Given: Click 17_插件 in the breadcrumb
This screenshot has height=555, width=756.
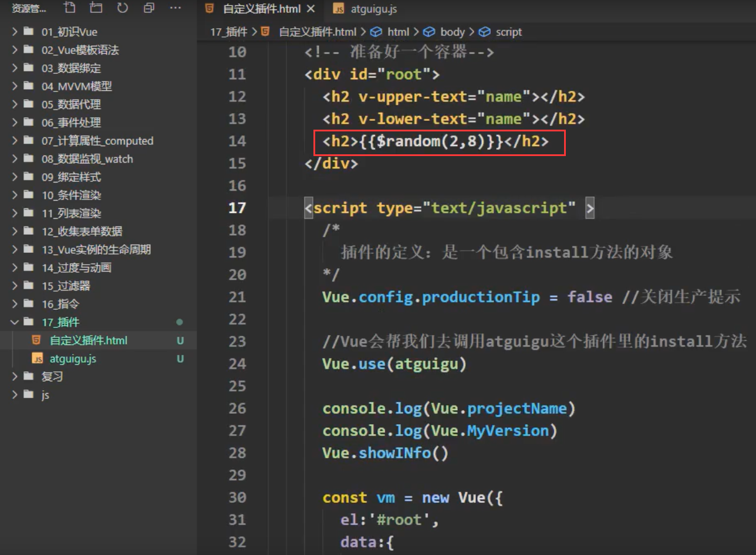Looking at the screenshot, I should (230, 32).
